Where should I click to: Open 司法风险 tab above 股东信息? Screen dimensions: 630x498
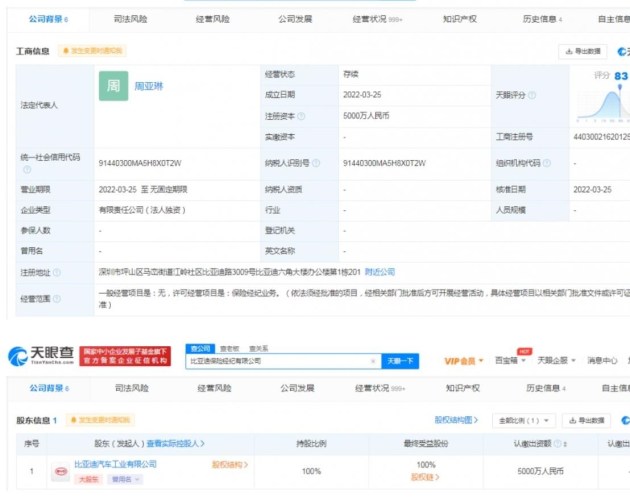click(x=132, y=388)
